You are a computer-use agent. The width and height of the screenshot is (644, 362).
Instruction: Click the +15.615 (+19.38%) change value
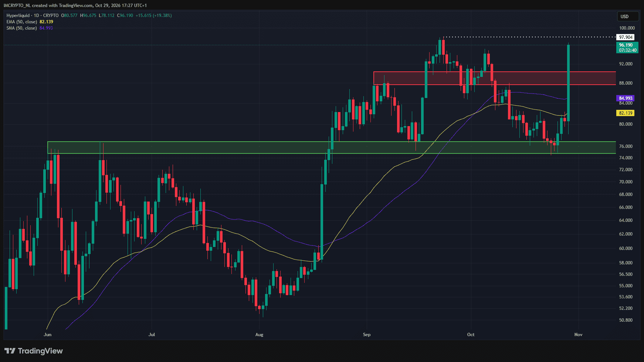[x=153, y=16]
